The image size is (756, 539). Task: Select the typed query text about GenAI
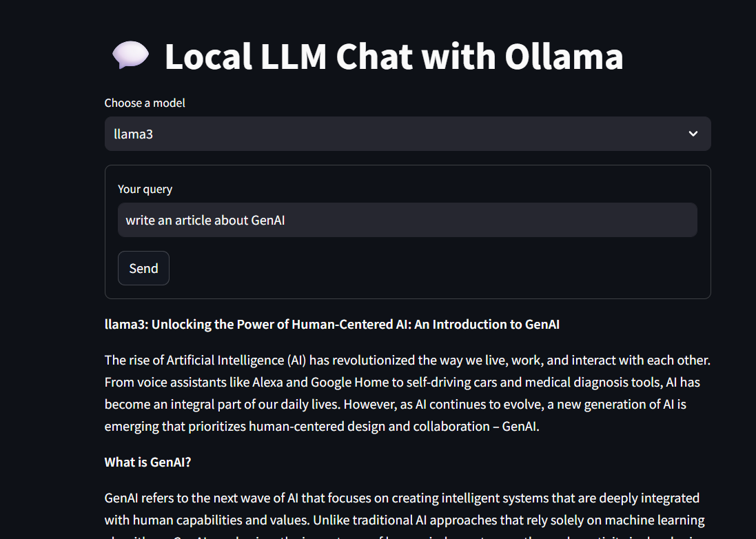(x=205, y=220)
